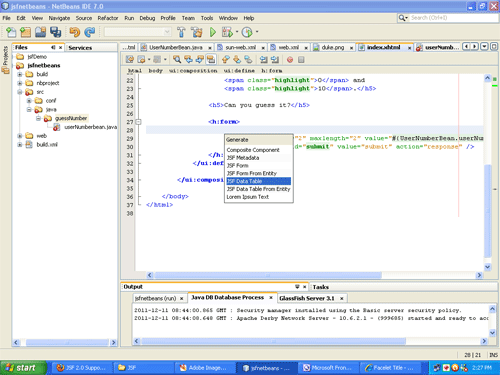Open the Refactor menu

[x=108, y=18]
